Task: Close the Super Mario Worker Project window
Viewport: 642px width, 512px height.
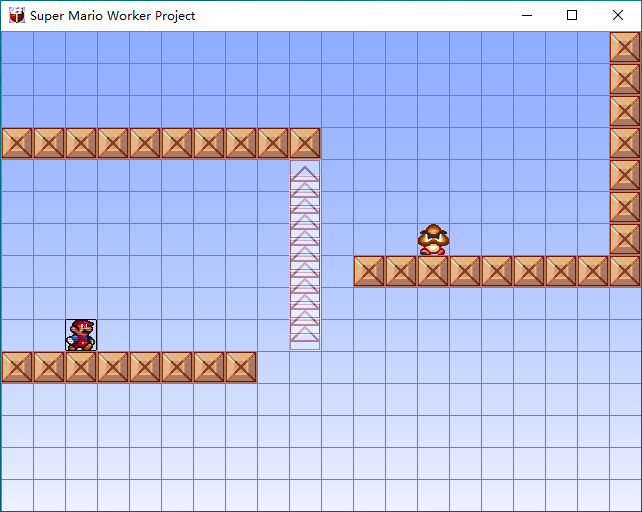Action: (618, 16)
